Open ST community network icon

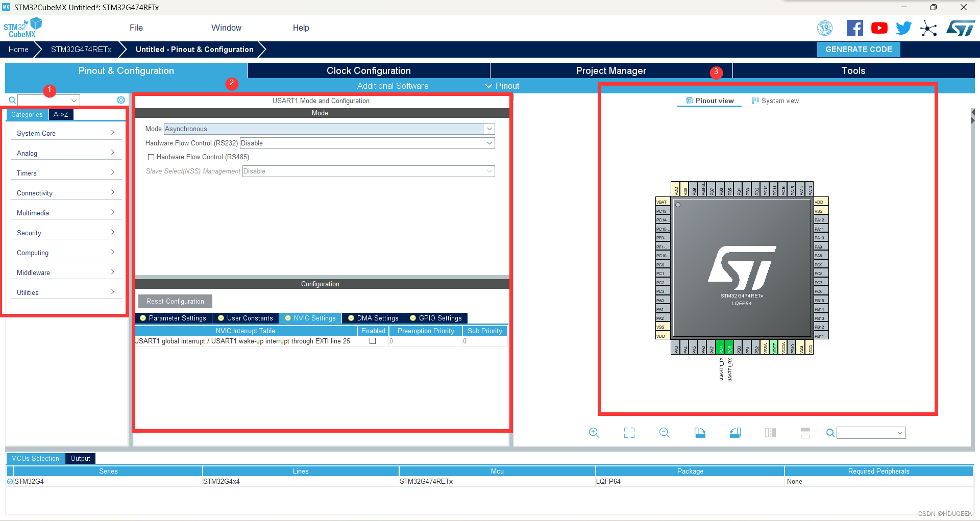(x=928, y=28)
